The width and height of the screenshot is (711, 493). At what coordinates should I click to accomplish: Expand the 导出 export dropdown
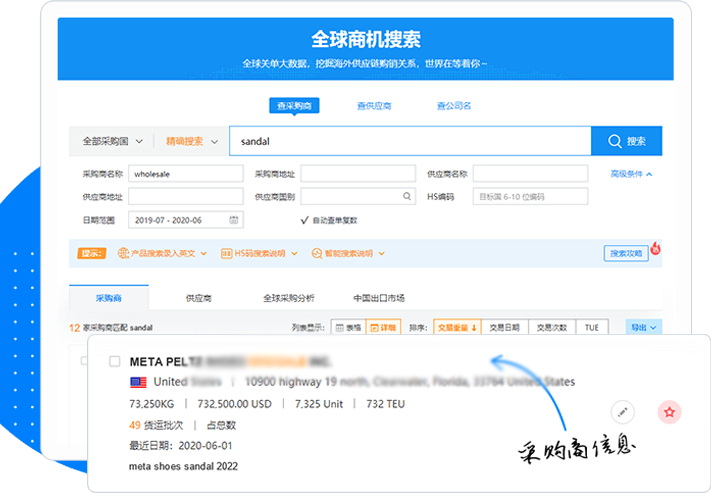click(x=642, y=327)
